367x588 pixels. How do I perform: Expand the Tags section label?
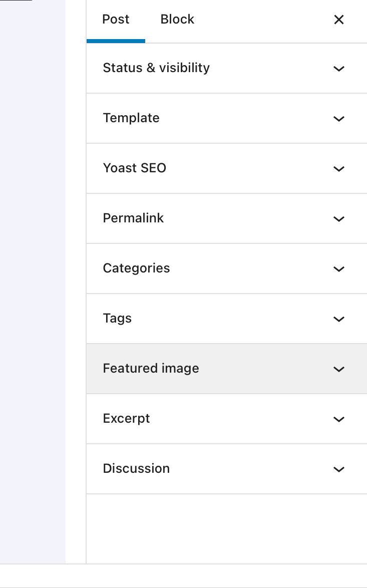(117, 319)
